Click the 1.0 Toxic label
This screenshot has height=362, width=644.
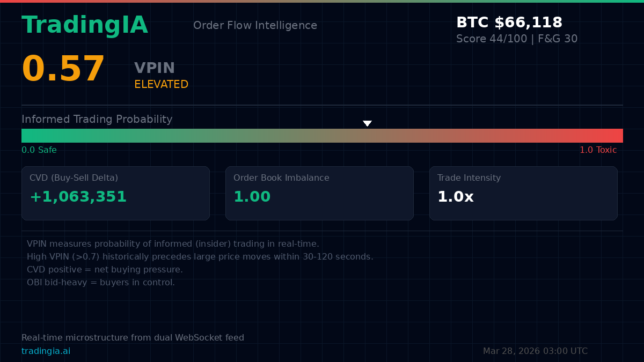pyautogui.click(x=598, y=150)
